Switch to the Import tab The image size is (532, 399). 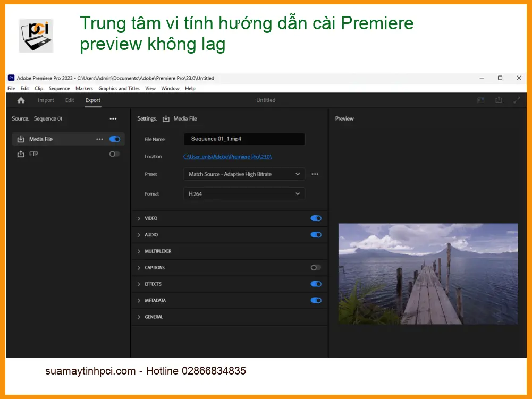point(46,100)
